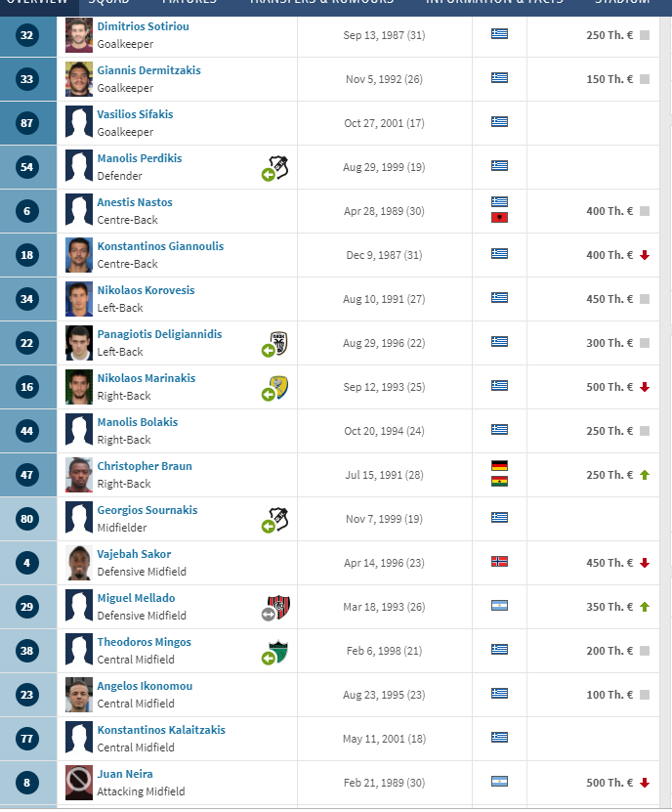
Task: Open Dimitrios Sotiriou player profile link
Action: (143, 26)
